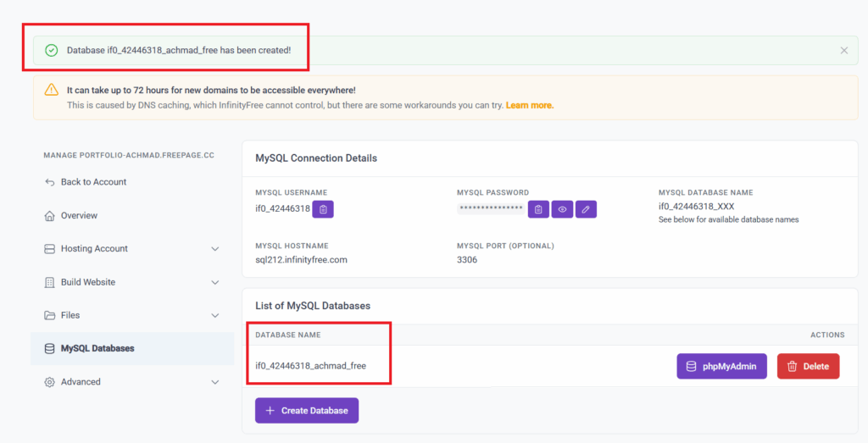Screen dimensions: 868x443
Task: Reveal MySQL password using the eye icon
Action: click(x=562, y=209)
